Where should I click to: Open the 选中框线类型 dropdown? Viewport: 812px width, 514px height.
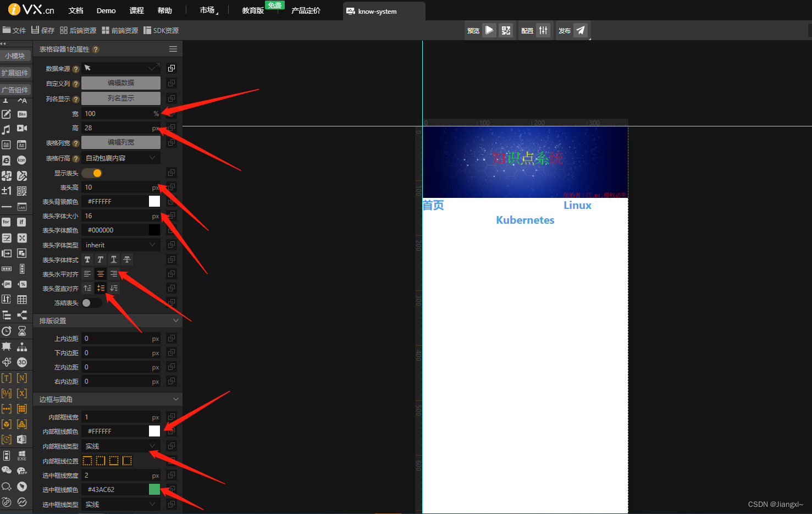121,504
